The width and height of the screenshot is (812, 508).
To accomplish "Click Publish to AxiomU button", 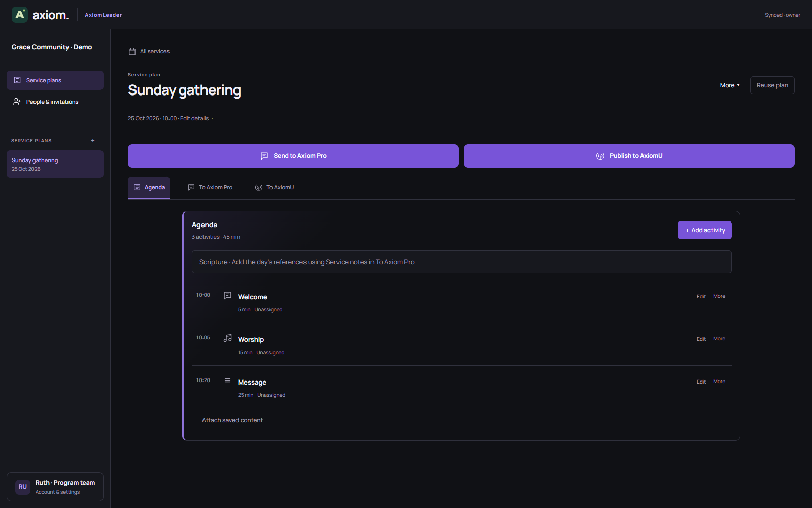I will pyautogui.click(x=629, y=156).
